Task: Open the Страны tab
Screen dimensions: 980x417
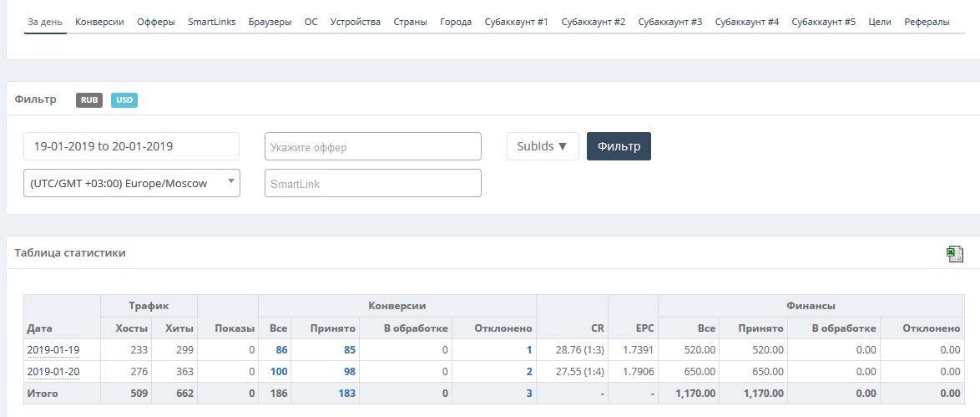Action: click(411, 22)
